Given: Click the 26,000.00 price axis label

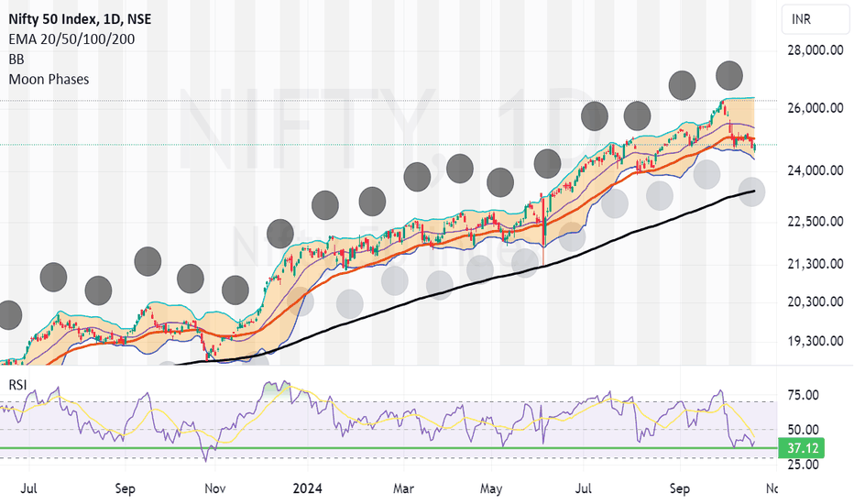Looking at the screenshot, I should pos(816,108).
